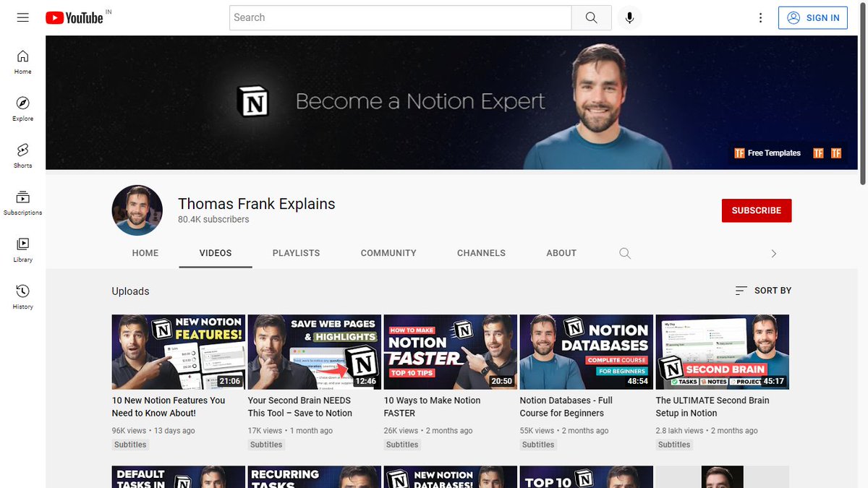Open '10 New Notion Features' title

(x=169, y=406)
